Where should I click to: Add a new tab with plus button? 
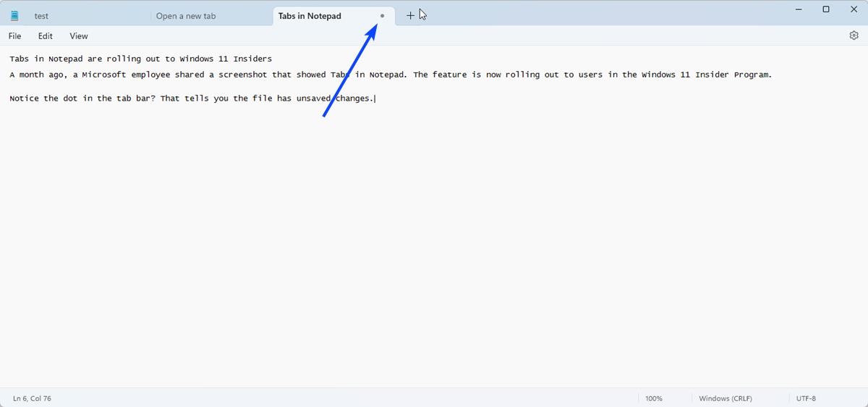coord(410,15)
